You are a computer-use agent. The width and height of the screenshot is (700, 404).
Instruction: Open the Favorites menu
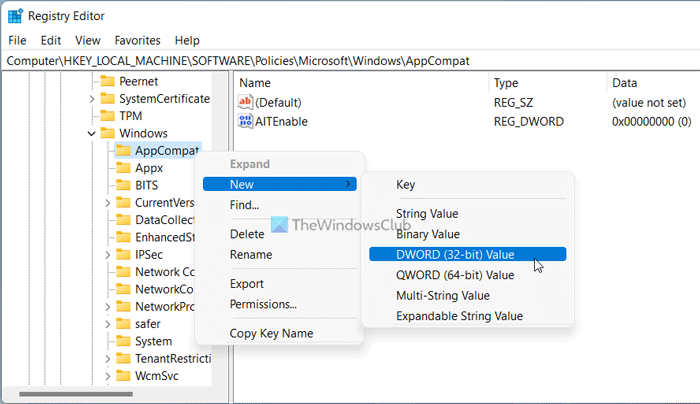tap(136, 40)
